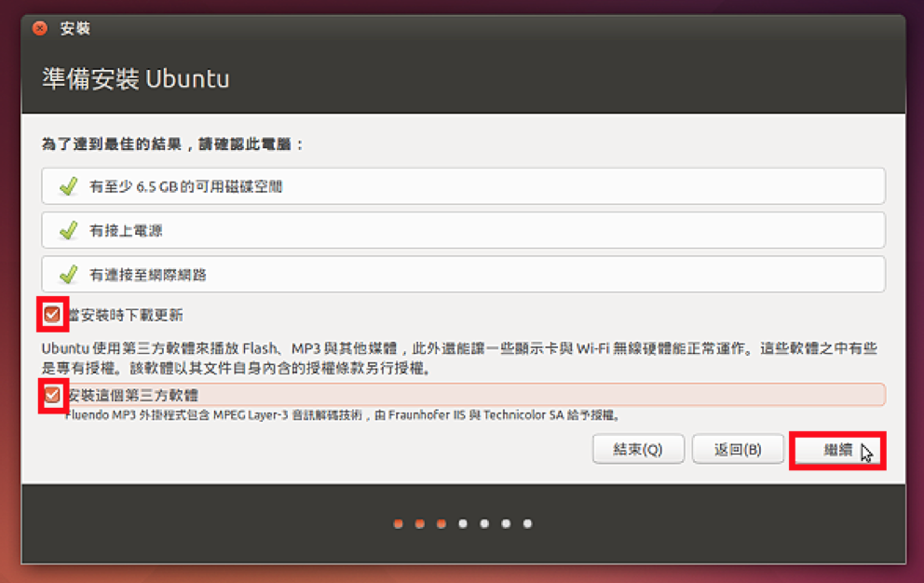Click the 安裝這個第三方軟體 label
This screenshot has height=583, width=924.
tap(133, 395)
